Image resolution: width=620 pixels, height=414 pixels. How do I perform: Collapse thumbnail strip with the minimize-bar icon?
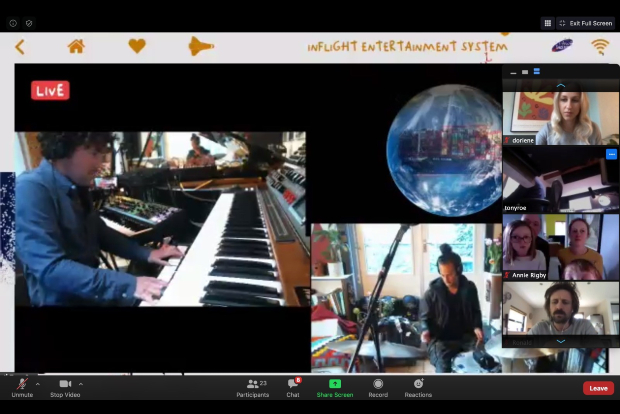(511, 72)
